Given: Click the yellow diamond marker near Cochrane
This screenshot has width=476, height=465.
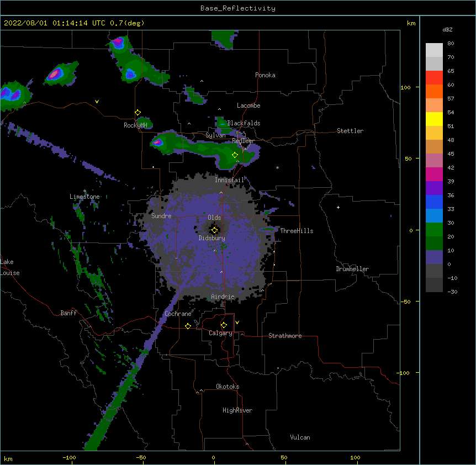Looking at the screenshot, I should [x=188, y=326].
